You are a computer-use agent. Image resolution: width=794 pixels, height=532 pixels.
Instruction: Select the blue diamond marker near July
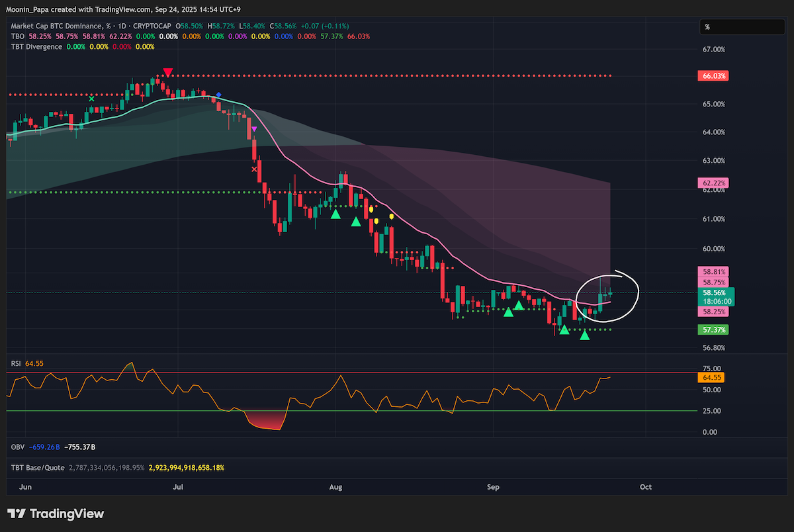coord(219,95)
